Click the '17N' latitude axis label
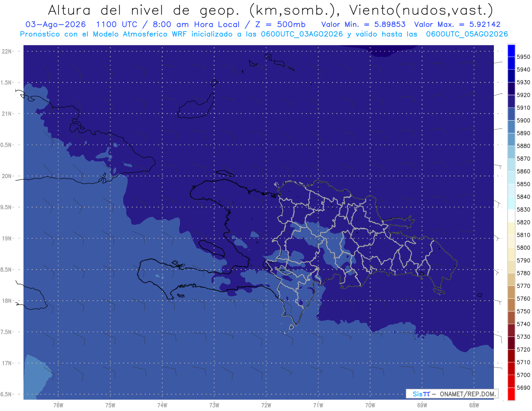This screenshot has height=411, width=532. (7, 363)
